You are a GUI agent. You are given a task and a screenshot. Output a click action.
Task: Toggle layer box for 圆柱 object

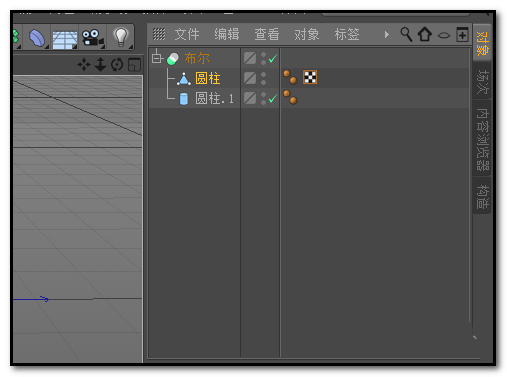pyautogui.click(x=250, y=78)
